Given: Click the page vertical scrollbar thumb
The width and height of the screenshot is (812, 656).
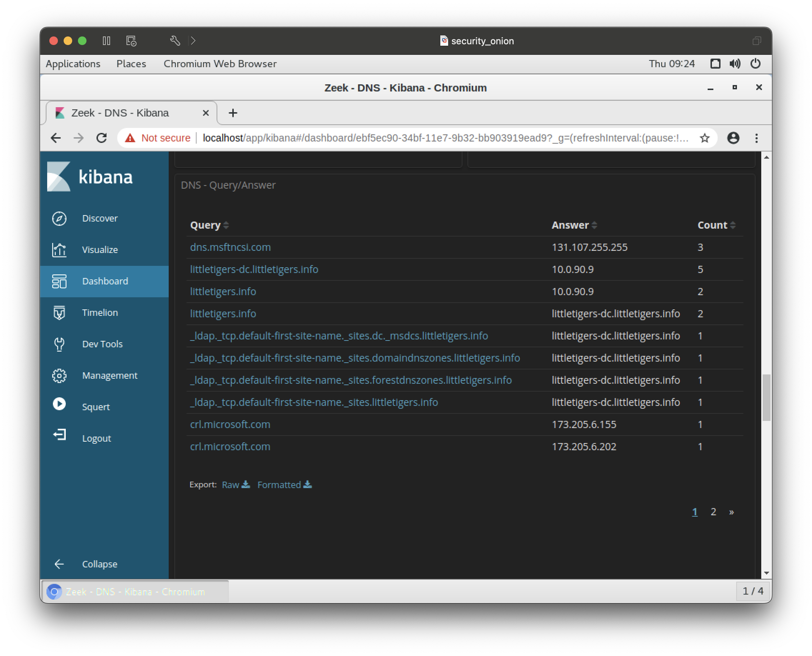Looking at the screenshot, I should coord(766,398).
